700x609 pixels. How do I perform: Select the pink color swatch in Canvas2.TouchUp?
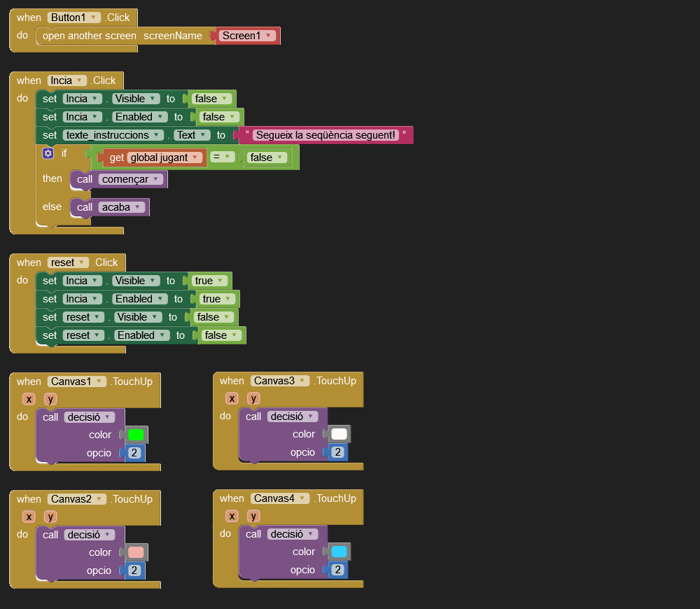(x=136, y=552)
